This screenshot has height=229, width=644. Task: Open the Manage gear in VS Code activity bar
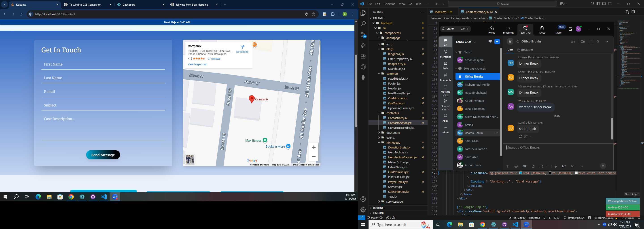[x=363, y=210]
